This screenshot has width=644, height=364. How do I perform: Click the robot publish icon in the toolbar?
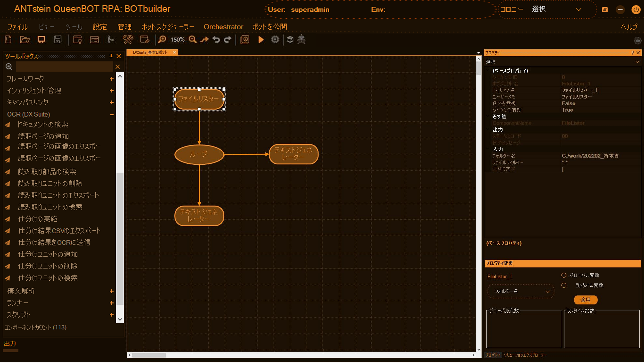pos(301,40)
